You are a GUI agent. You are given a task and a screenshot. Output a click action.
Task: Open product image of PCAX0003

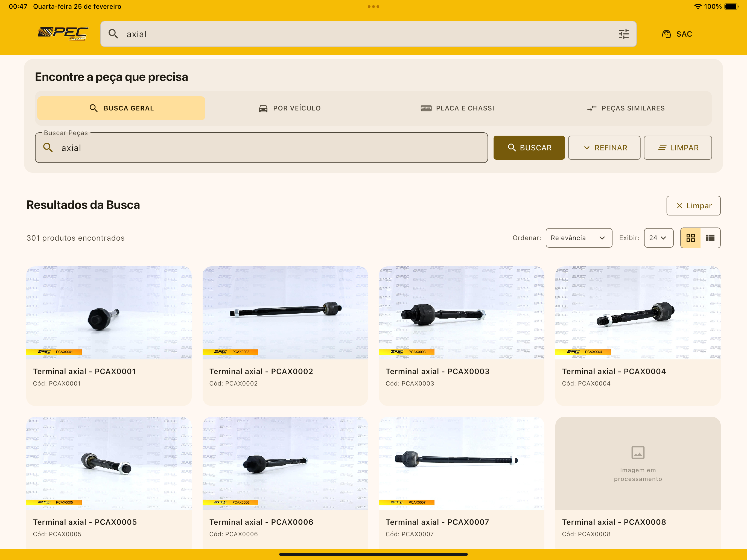462,313
